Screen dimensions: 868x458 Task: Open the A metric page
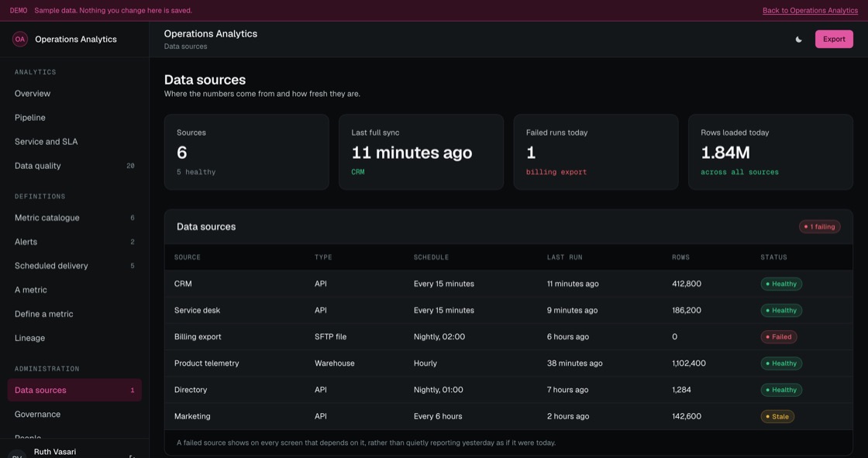pos(74,290)
